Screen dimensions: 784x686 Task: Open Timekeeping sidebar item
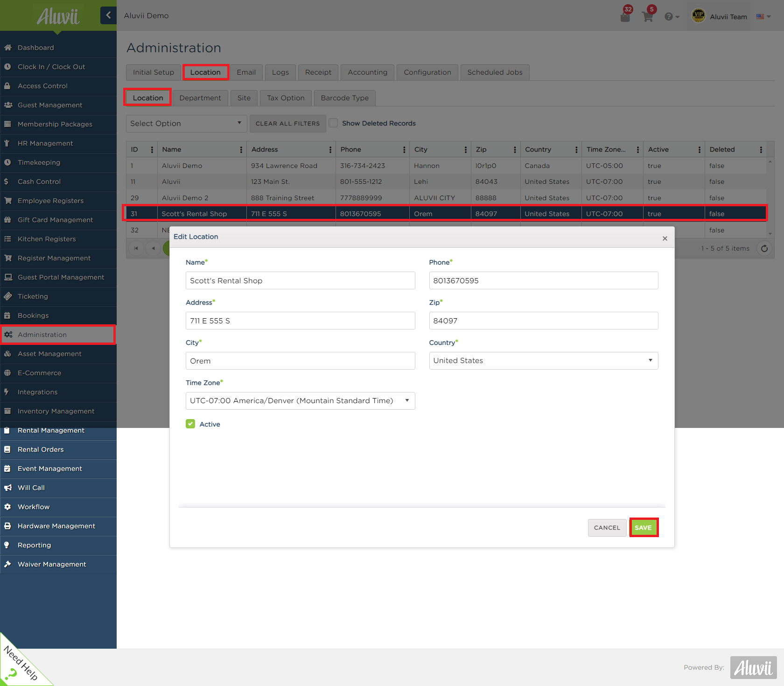coord(58,162)
